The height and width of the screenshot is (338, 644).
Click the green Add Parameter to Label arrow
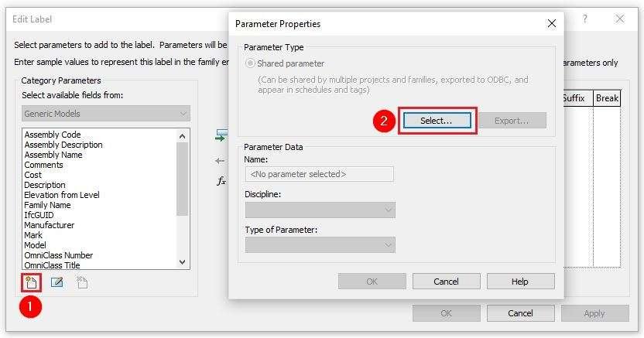click(221, 135)
